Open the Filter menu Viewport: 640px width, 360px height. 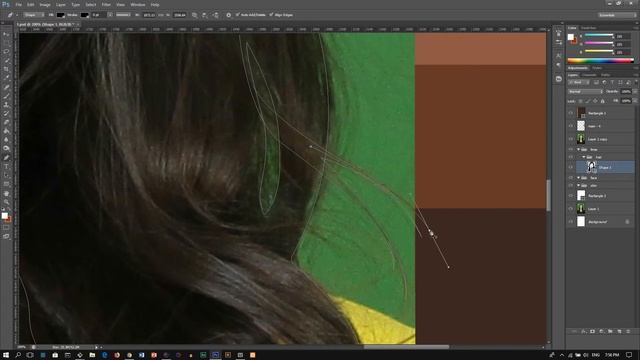[106, 4]
